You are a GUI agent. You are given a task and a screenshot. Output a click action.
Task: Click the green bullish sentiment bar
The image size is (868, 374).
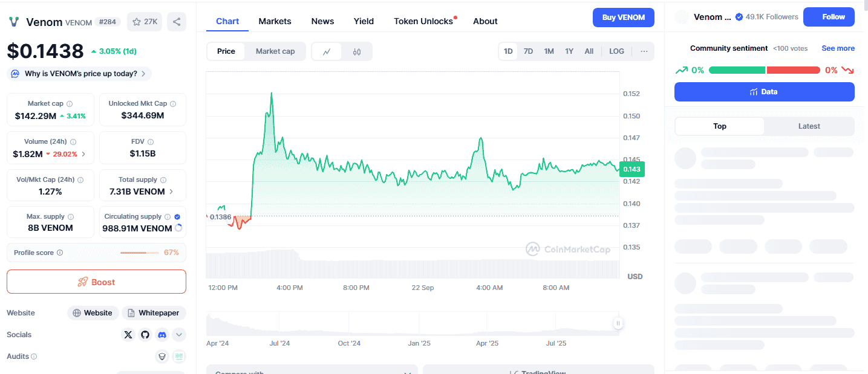click(x=737, y=70)
